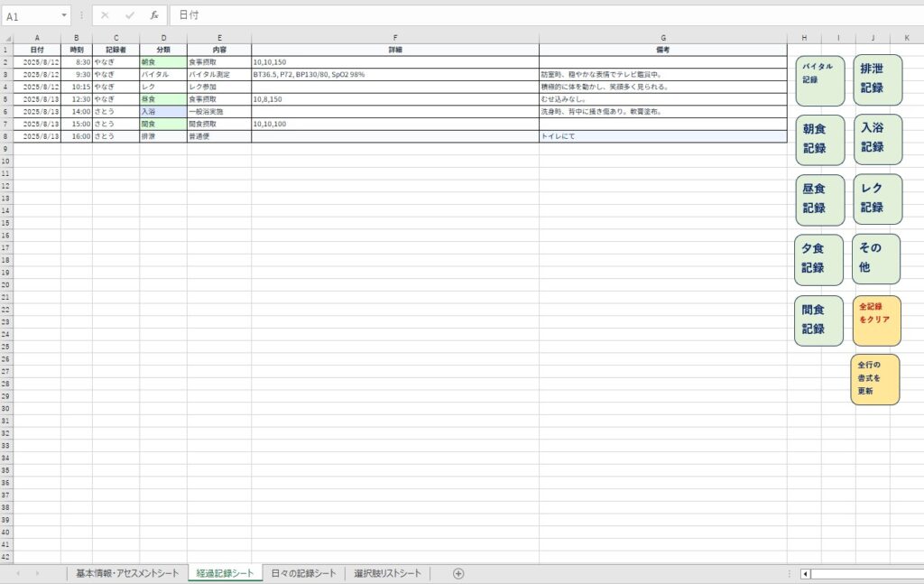This screenshot has width=924, height=584.
Task: Click the 入浴記録 button
Action: 877,138
